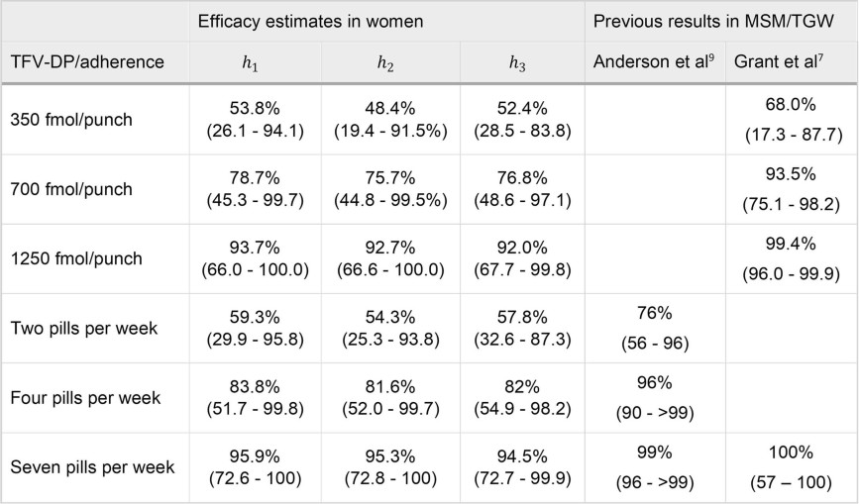Click the Anderson et al header cell

(654, 63)
